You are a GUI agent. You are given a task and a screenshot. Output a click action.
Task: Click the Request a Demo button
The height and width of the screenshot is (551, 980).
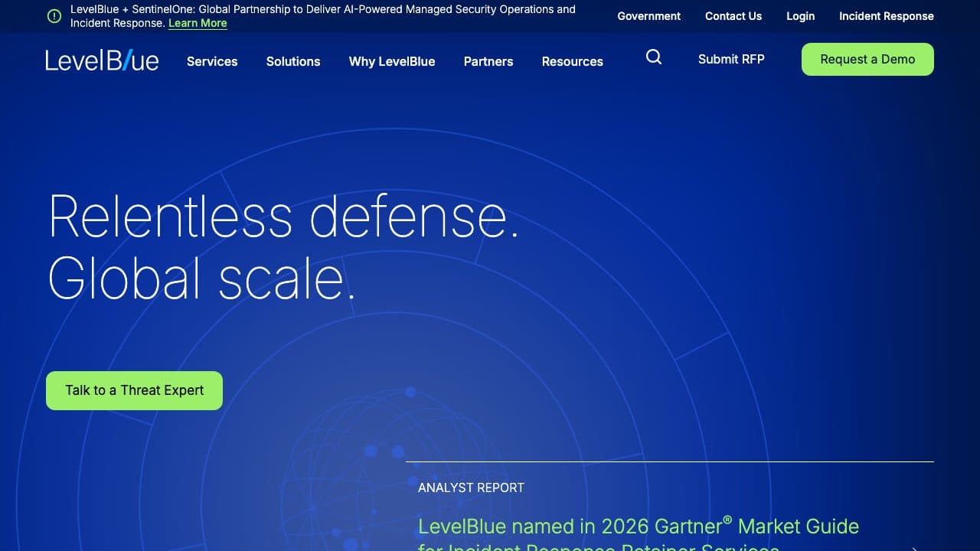pyautogui.click(x=867, y=59)
